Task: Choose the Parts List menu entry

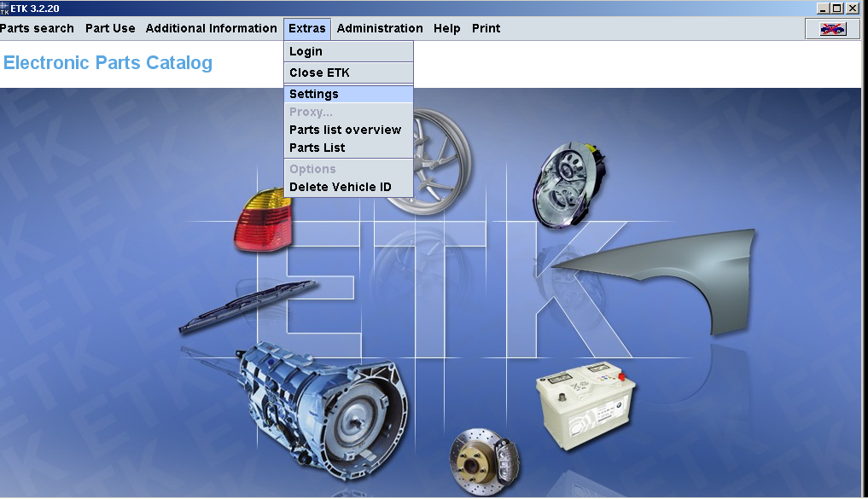Action: click(x=317, y=148)
